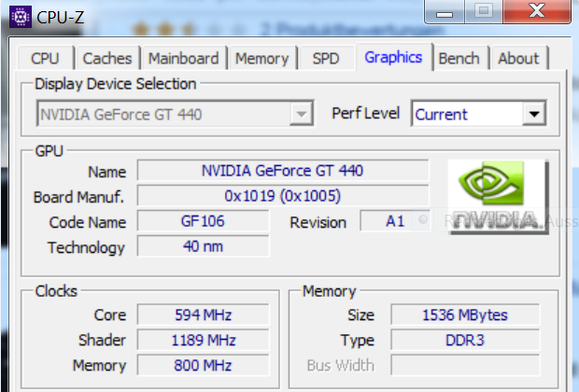This screenshot has height=392, width=579.
Task: Click the CPU-Z app icon in title bar
Action: click(x=21, y=17)
